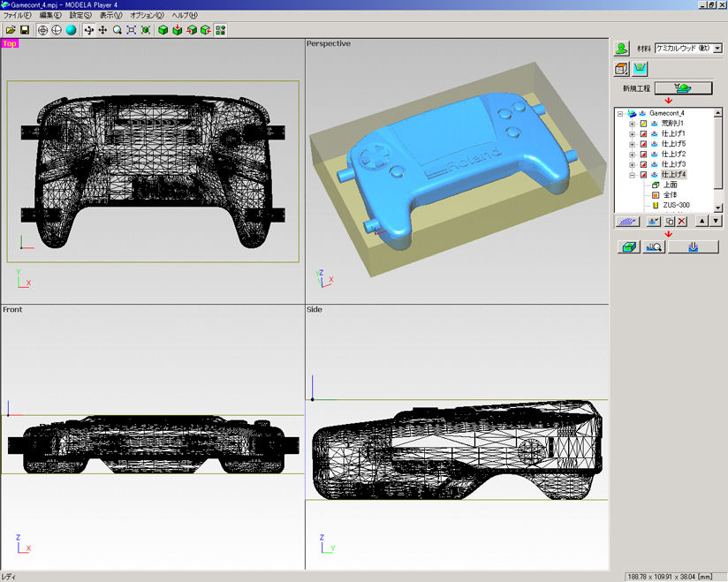This screenshot has height=582, width=728.
Task: Open an existing project file
Action: click(11, 30)
